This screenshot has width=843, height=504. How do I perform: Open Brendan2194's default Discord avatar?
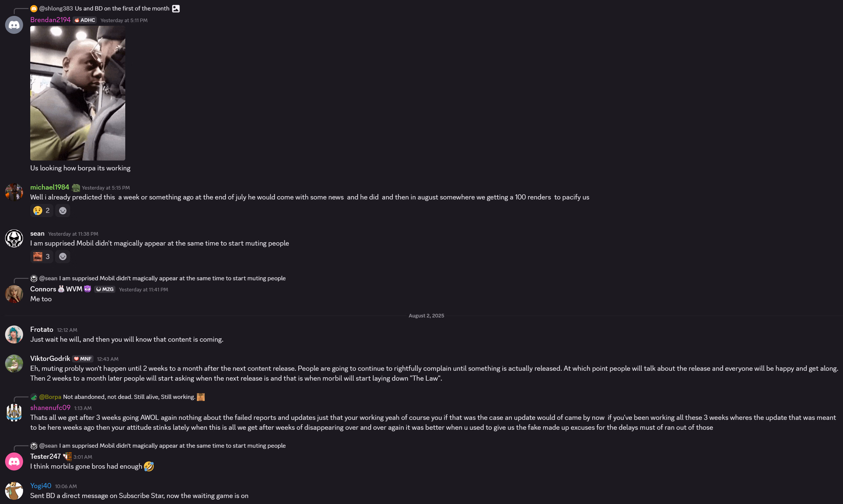click(14, 25)
